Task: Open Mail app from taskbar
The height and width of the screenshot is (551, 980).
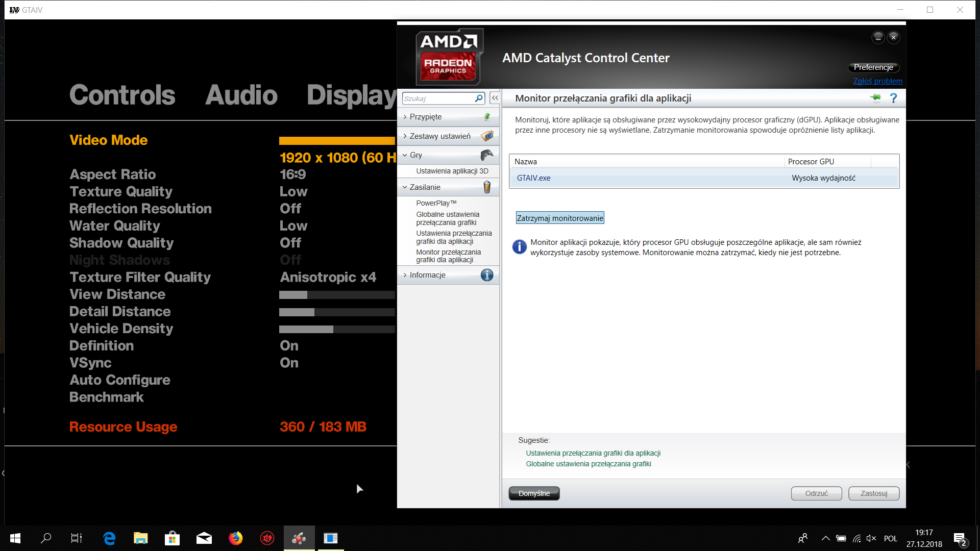Action: click(204, 538)
